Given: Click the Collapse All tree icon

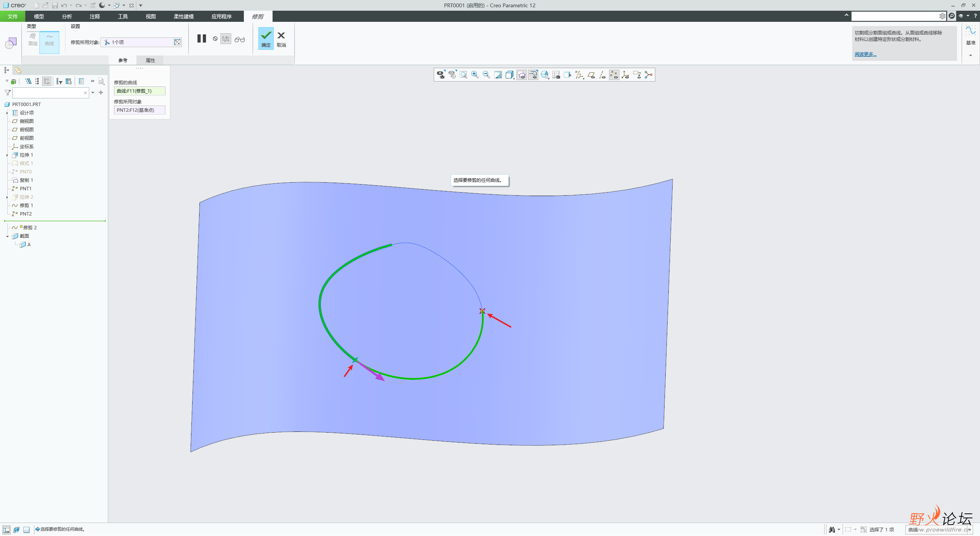Looking at the screenshot, I should [37, 81].
